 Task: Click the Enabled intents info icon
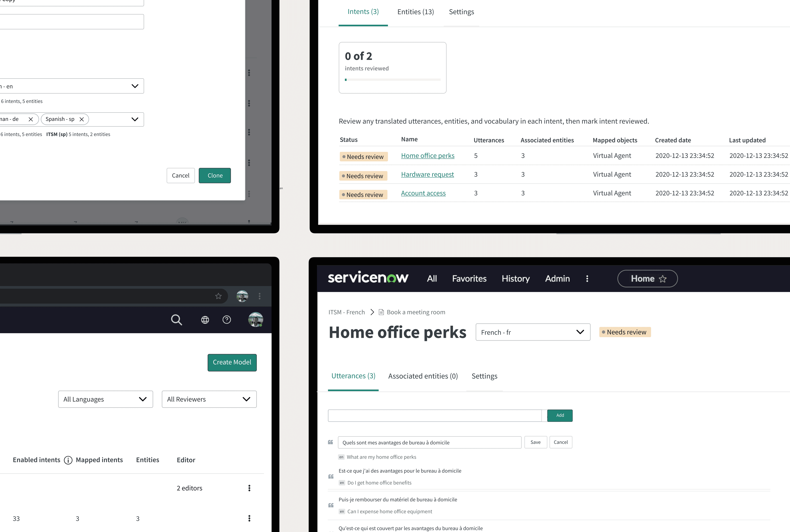coord(68,460)
